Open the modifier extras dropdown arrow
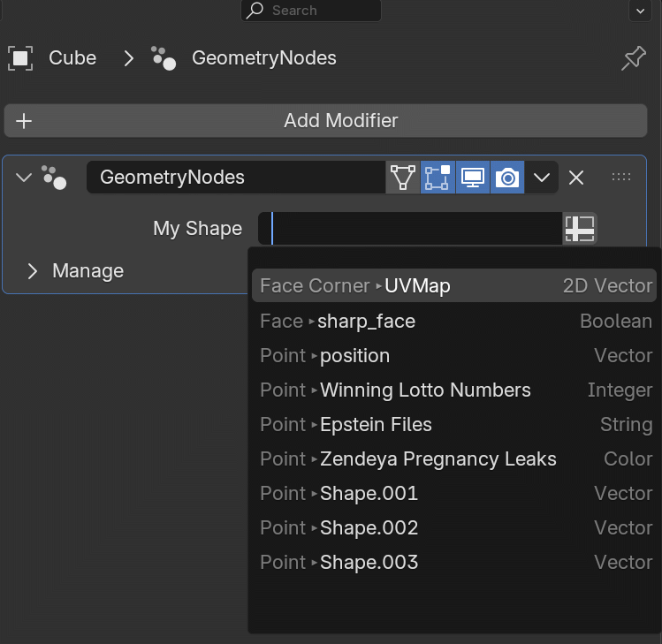662x644 pixels. tap(542, 178)
